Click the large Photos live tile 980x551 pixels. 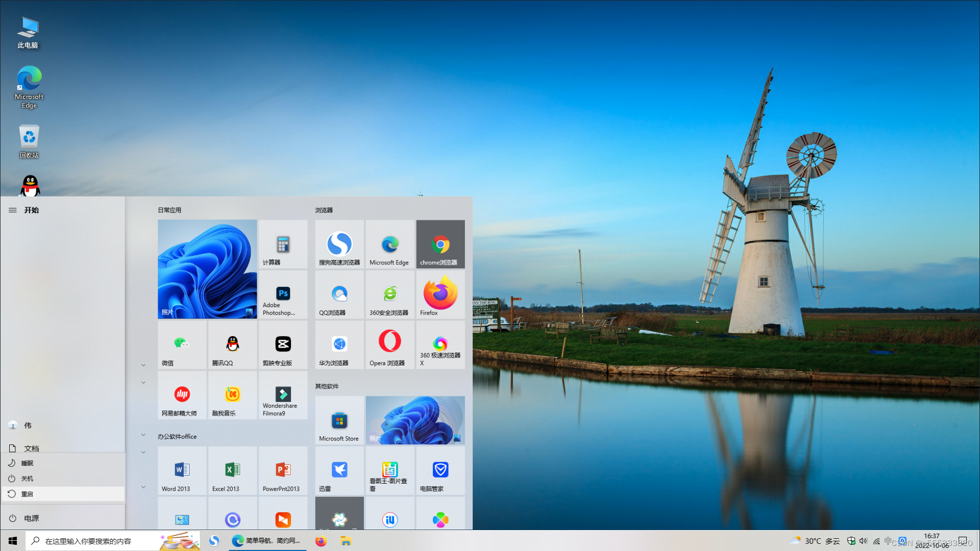click(207, 269)
